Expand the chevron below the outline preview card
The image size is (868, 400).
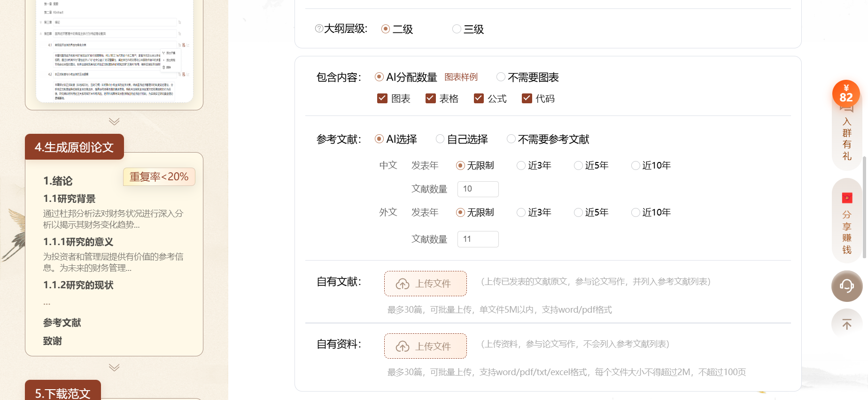point(114,122)
